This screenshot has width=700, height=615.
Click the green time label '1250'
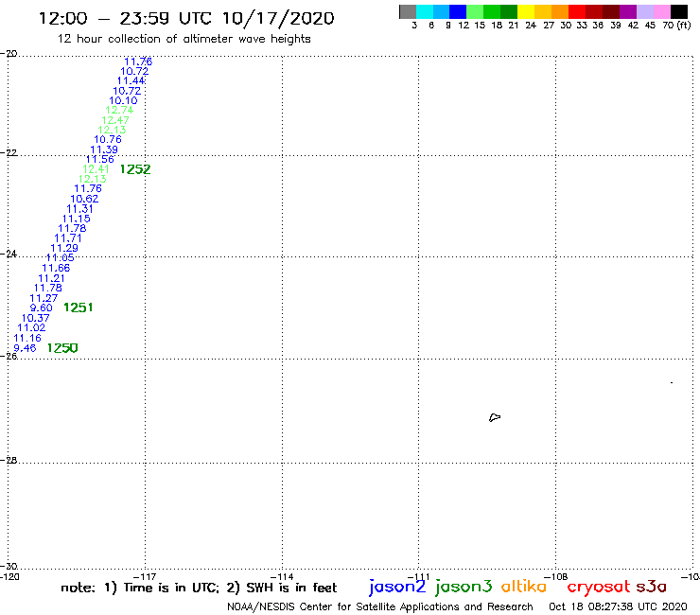click(62, 348)
